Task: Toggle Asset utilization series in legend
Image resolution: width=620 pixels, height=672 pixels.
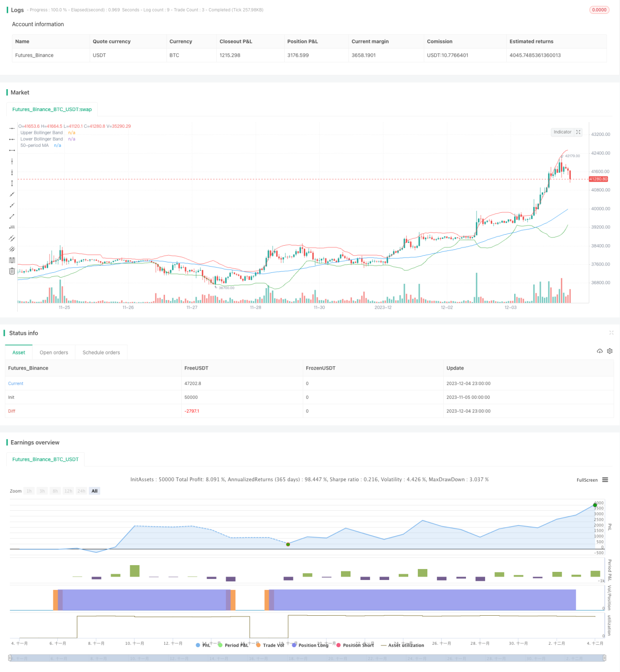Action: pos(402,645)
